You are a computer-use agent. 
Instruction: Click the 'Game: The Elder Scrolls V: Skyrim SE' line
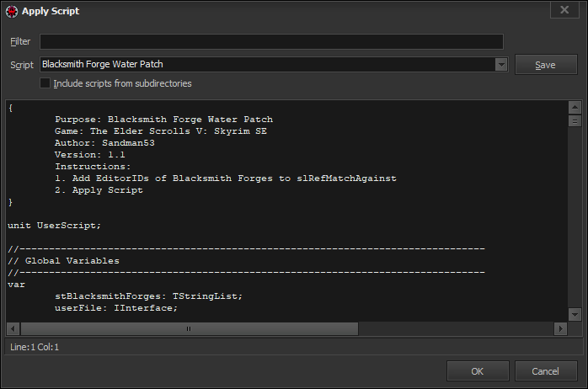coord(161,131)
